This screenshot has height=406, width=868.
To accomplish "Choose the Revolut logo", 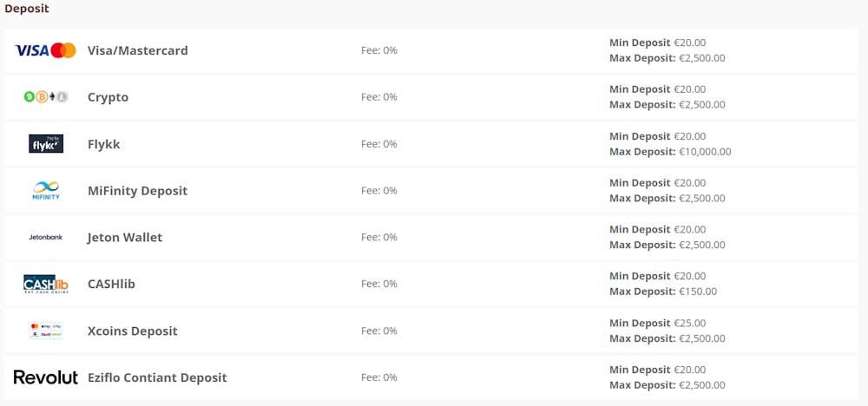I will click(46, 377).
